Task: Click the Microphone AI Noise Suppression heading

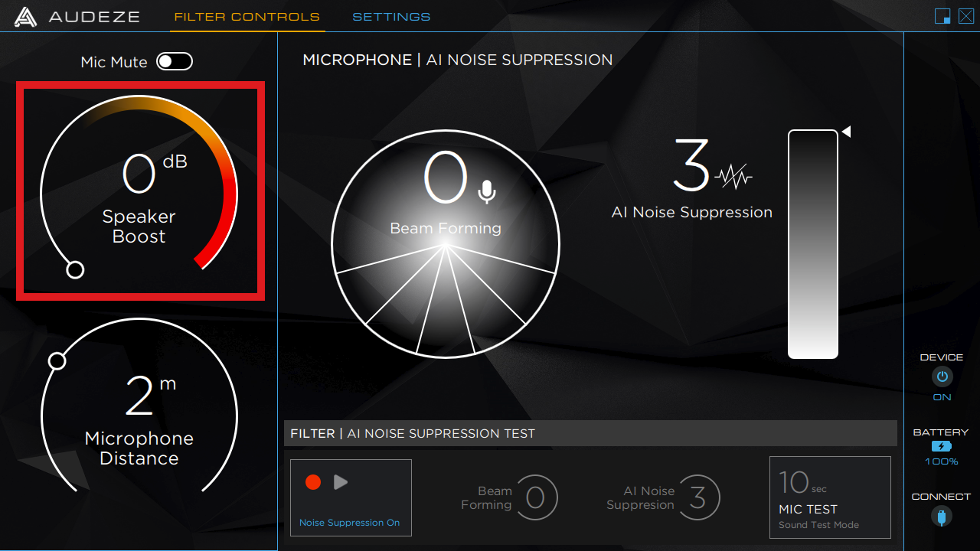Action: click(x=458, y=60)
